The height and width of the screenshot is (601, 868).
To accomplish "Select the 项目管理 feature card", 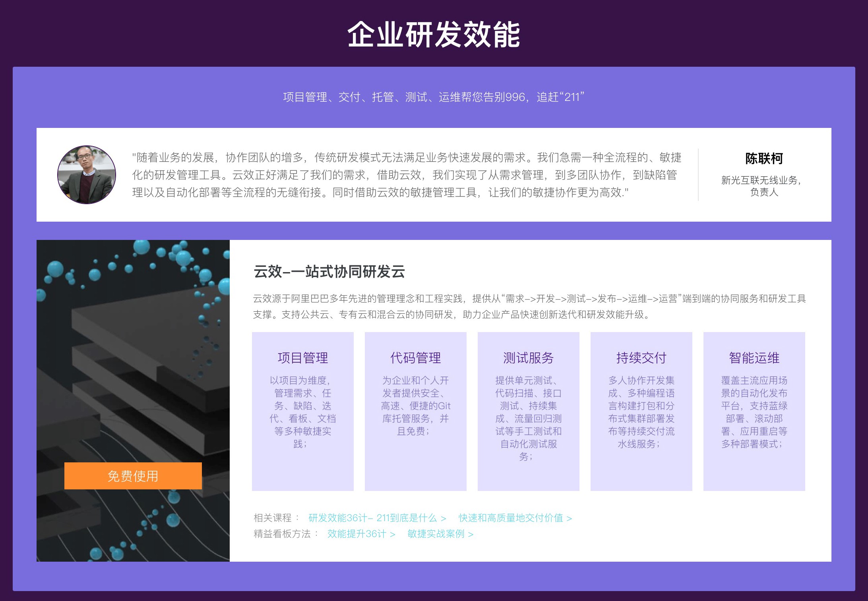I will point(302,411).
